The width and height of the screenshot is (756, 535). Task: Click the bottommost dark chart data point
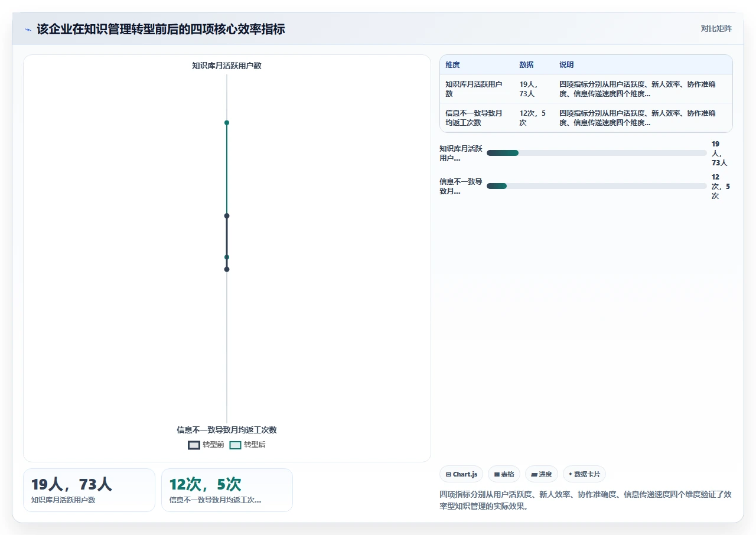click(x=227, y=269)
